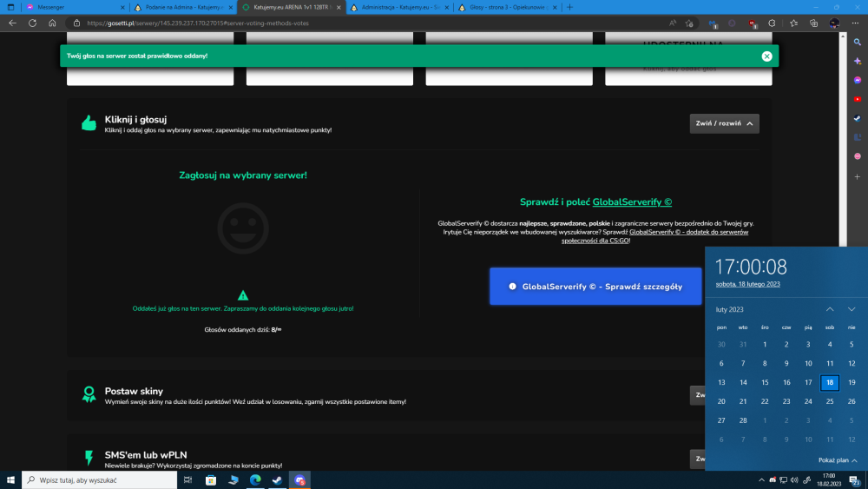Go back to the previous page
The image size is (868, 489).
12,23
